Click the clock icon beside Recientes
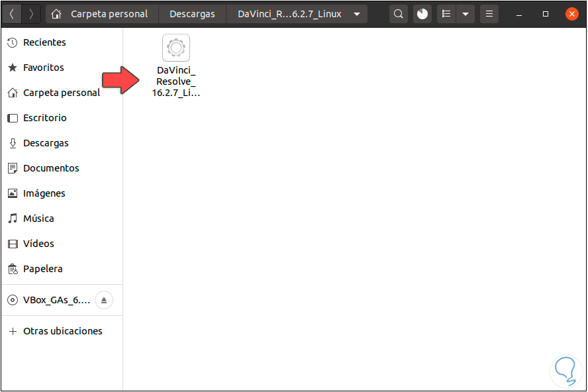Image resolution: width=588 pixels, height=392 pixels. (x=13, y=42)
